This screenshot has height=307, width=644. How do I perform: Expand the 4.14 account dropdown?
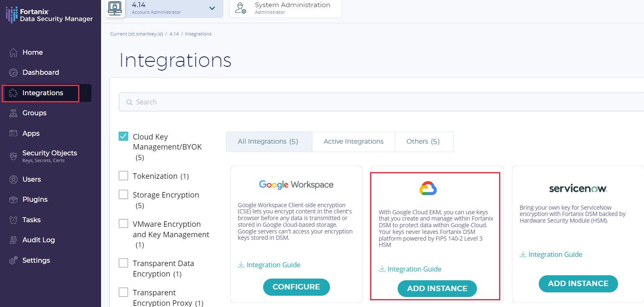(212, 8)
